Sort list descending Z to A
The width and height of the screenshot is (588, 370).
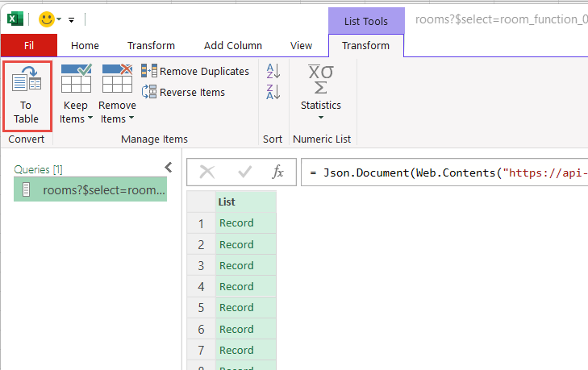273,92
